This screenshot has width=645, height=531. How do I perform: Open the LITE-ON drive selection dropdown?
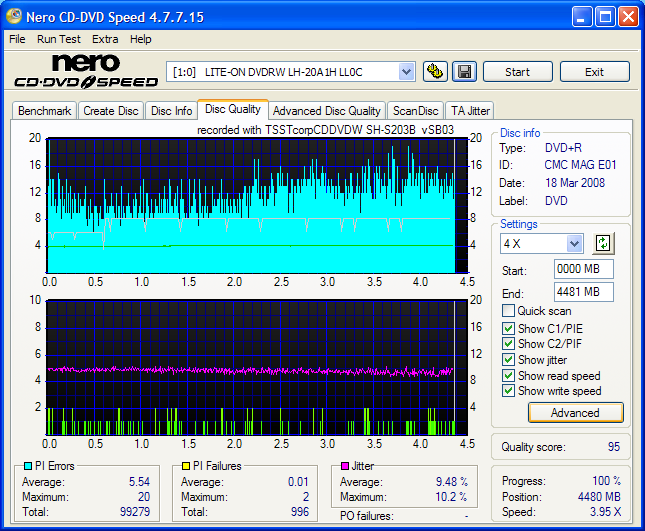point(406,72)
